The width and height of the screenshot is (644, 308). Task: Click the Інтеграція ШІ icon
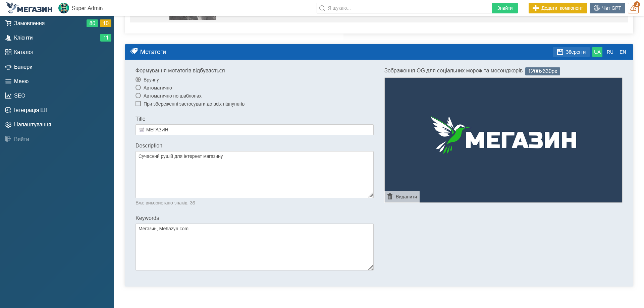(x=8, y=110)
